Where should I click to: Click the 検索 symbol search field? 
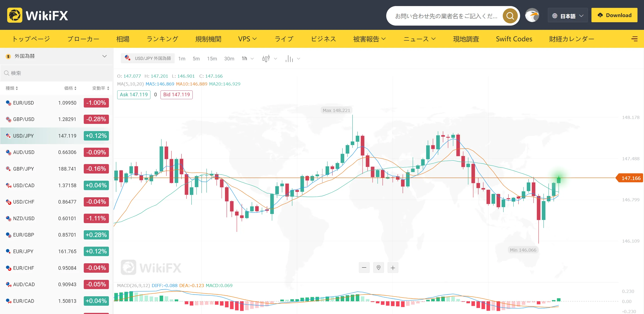click(x=56, y=73)
